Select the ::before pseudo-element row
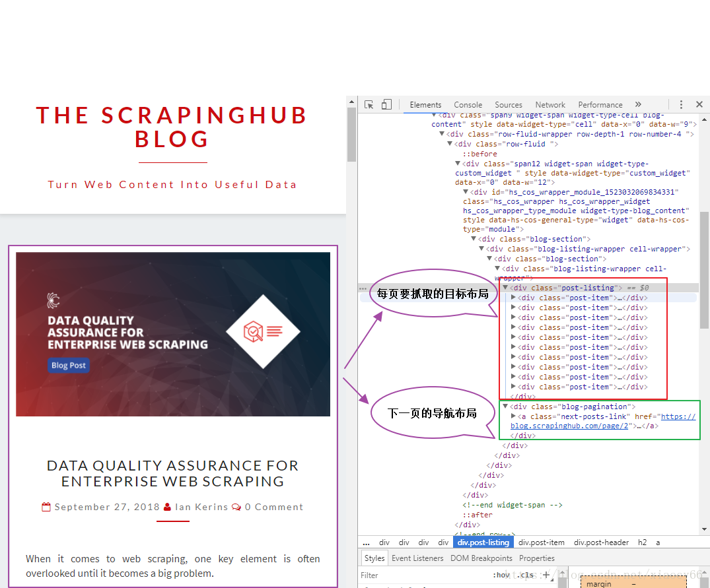This screenshot has width=710, height=588. tap(479, 154)
